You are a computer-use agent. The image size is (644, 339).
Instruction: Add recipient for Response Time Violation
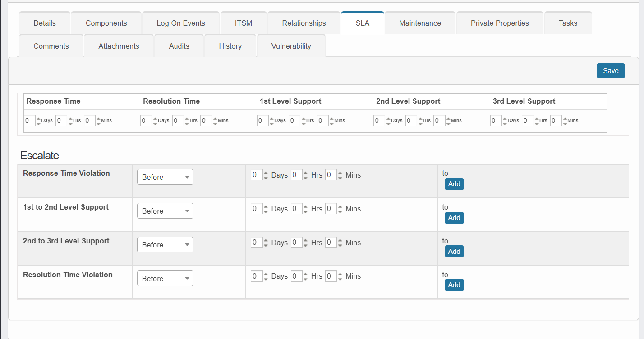pyautogui.click(x=454, y=184)
